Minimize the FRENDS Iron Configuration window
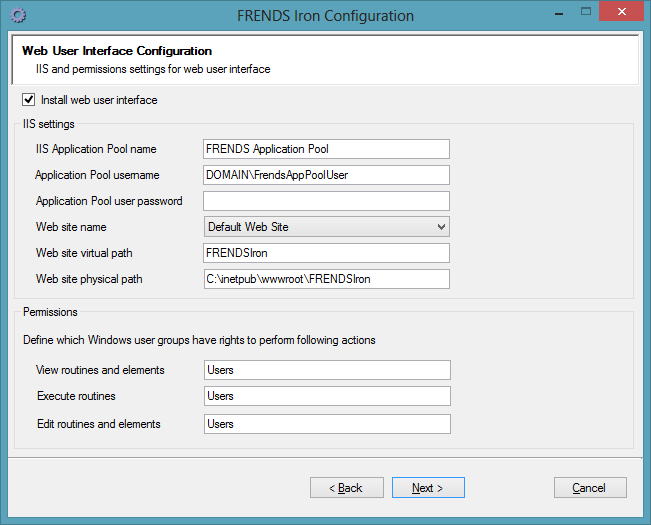This screenshot has width=651, height=525. (559, 13)
